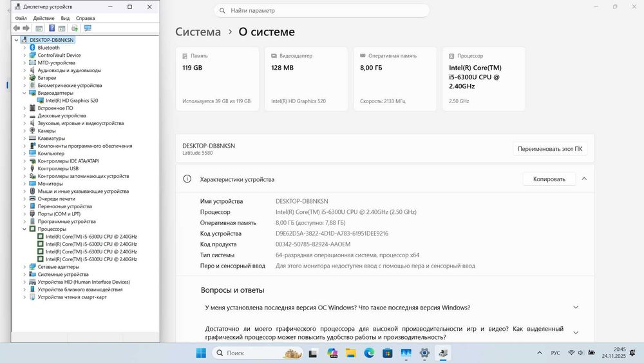Click the volume speaker tray icon
This screenshot has width=644, height=363.
click(x=580, y=353)
